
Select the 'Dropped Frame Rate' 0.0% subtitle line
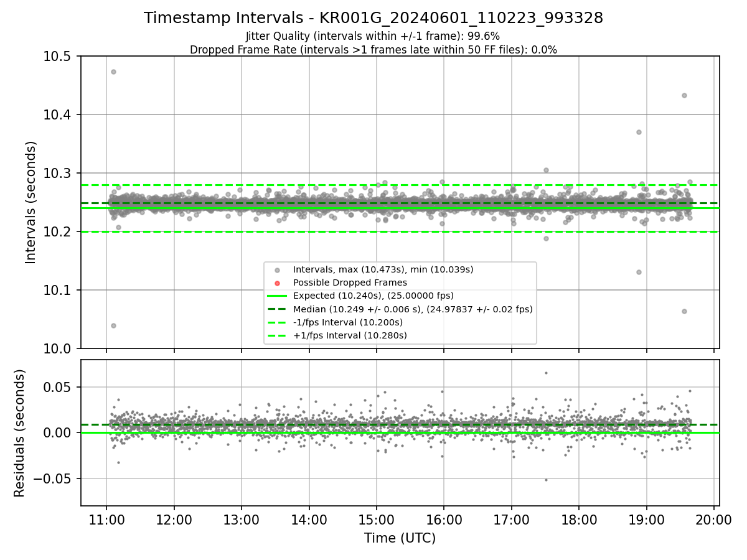pos(374,49)
